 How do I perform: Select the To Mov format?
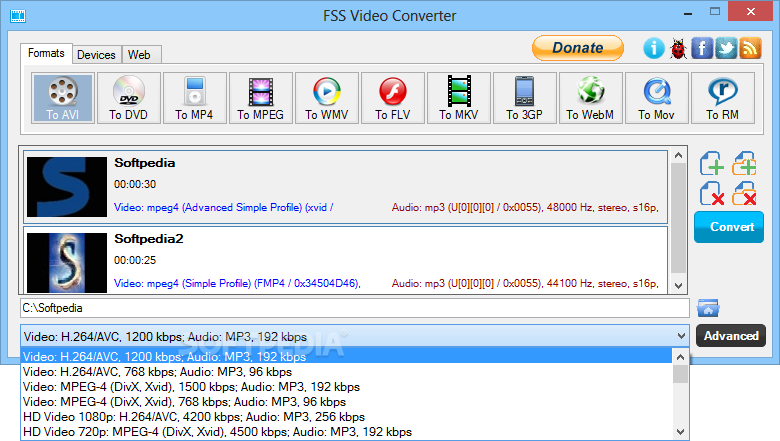[657, 98]
